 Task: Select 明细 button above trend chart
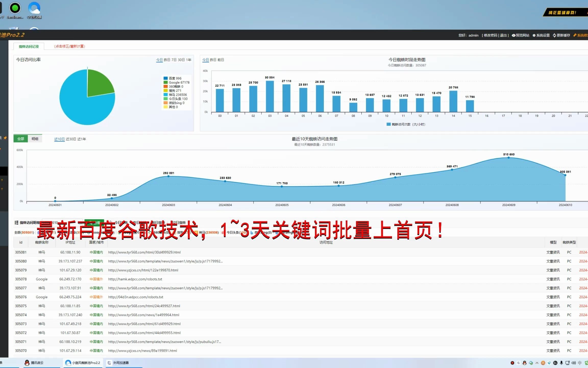[x=35, y=139]
